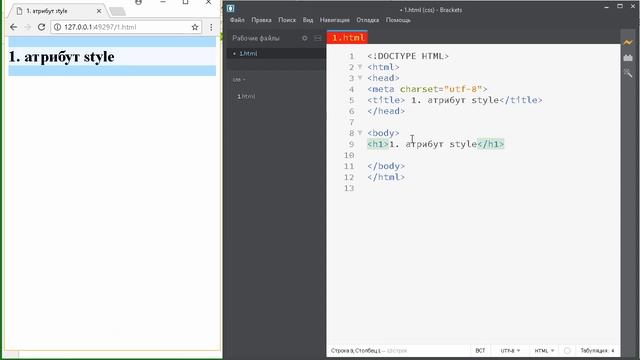Collapse the html tag fold at line 2

click(x=360, y=67)
